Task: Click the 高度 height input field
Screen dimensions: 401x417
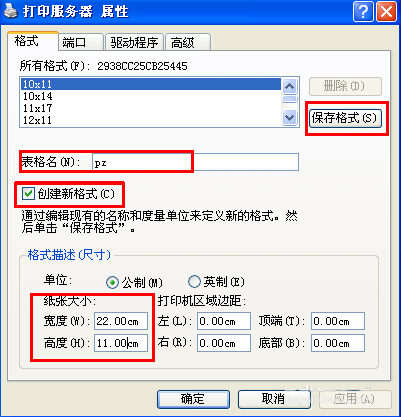Action: (121, 343)
